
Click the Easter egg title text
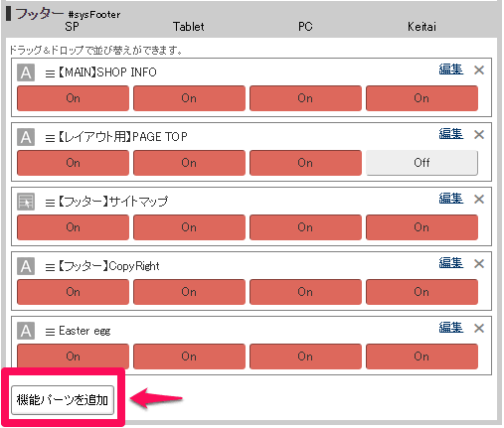point(84,331)
